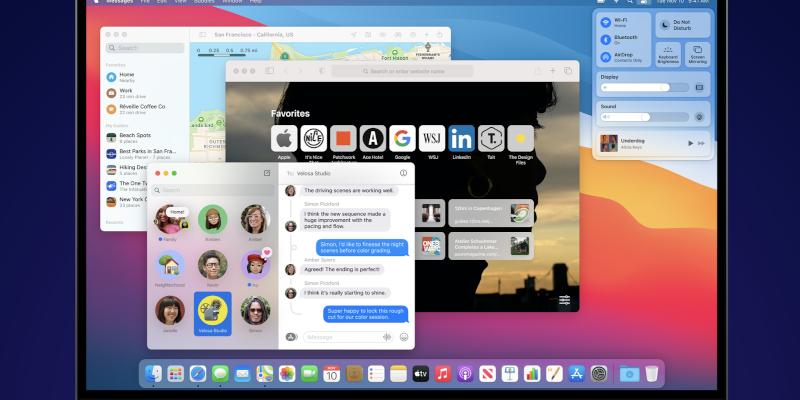800x400 pixels.
Task: Open the emoji picker in Messages
Action: [404, 337]
